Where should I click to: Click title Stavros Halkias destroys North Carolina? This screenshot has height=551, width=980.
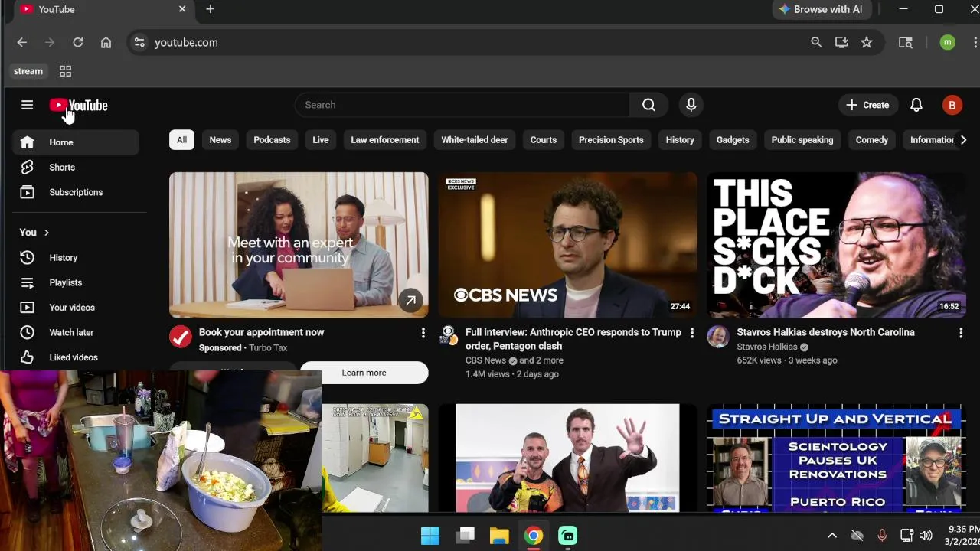click(825, 332)
